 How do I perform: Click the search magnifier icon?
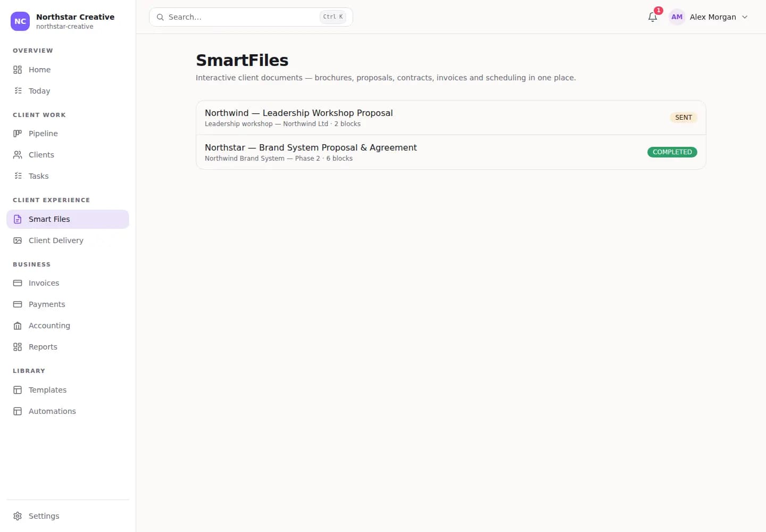(160, 17)
